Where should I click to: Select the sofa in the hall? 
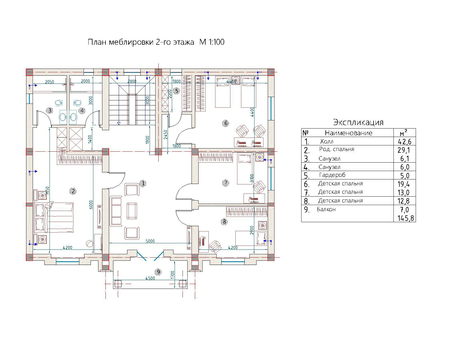coord(116,211)
